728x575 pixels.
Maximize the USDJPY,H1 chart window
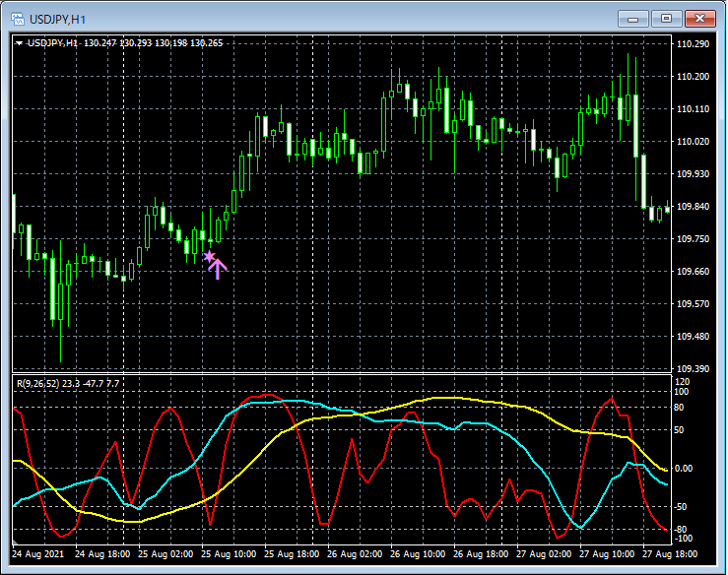pyautogui.click(x=666, y=18)
